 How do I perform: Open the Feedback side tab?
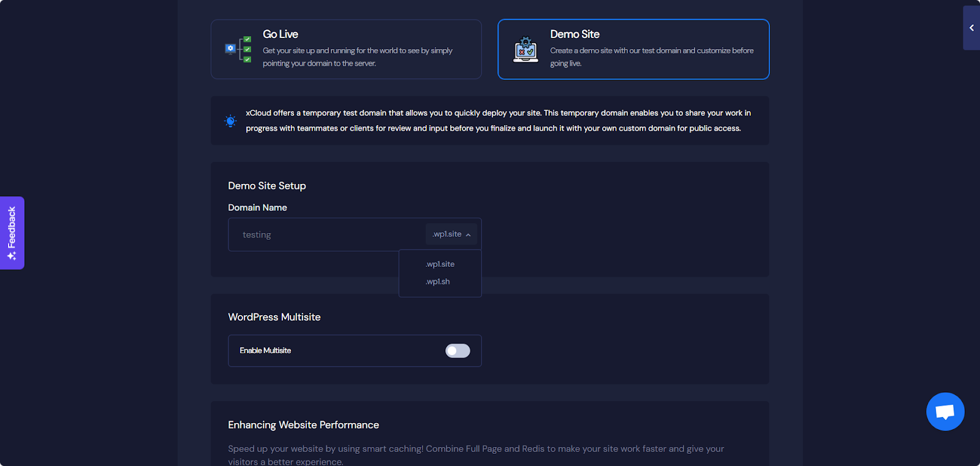point(12,227)
